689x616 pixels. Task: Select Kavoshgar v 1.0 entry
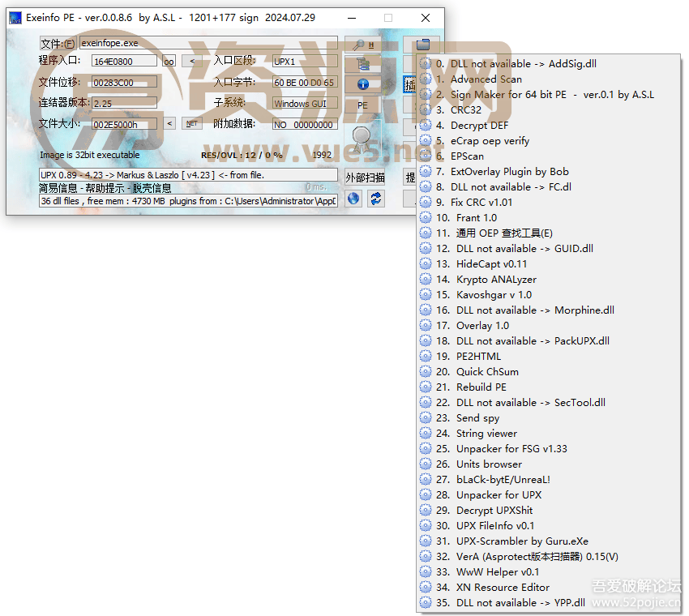coord(548,294)
